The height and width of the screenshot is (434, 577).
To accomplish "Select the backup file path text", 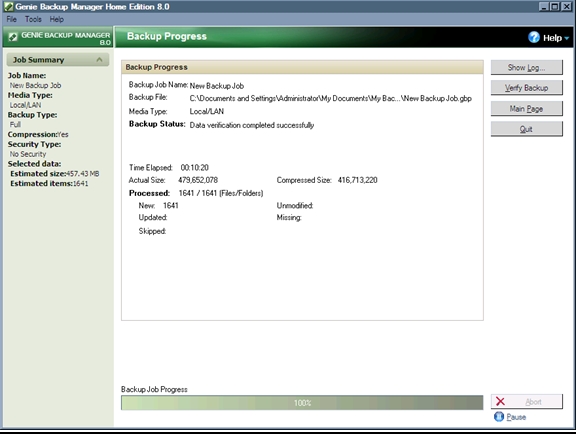I will 330,98.
